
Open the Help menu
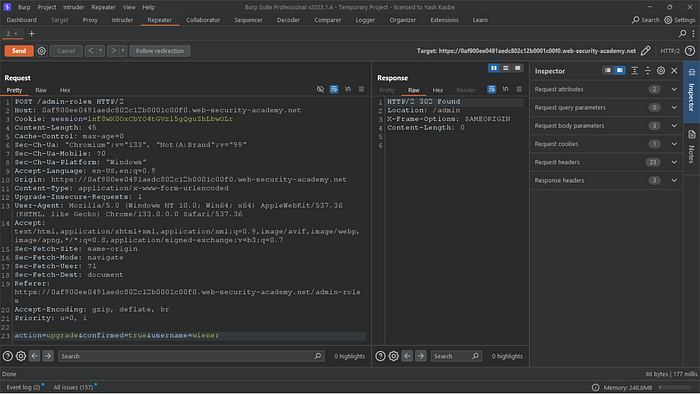tap(149, 7)
